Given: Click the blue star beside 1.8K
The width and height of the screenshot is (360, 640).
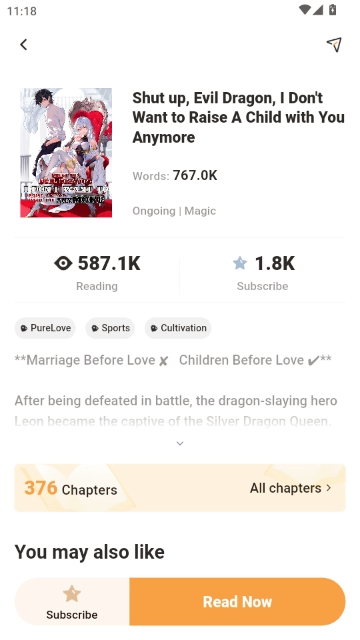Looking at the screenshot, I should [x=240, y=263].
